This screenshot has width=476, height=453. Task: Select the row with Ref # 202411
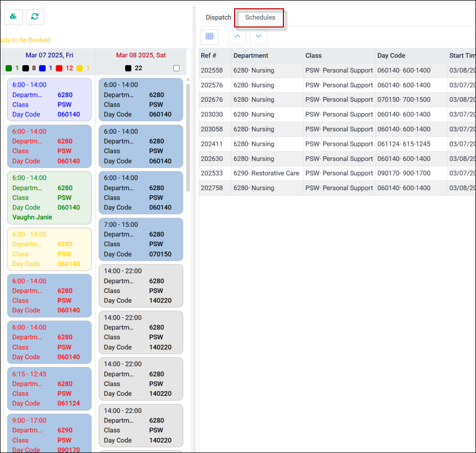pos(337,144)
